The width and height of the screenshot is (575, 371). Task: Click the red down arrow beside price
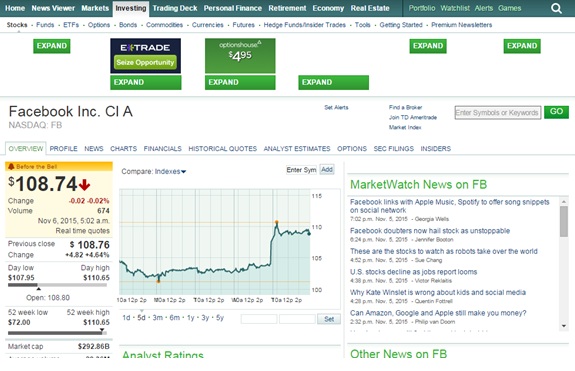tap(84, 185)
